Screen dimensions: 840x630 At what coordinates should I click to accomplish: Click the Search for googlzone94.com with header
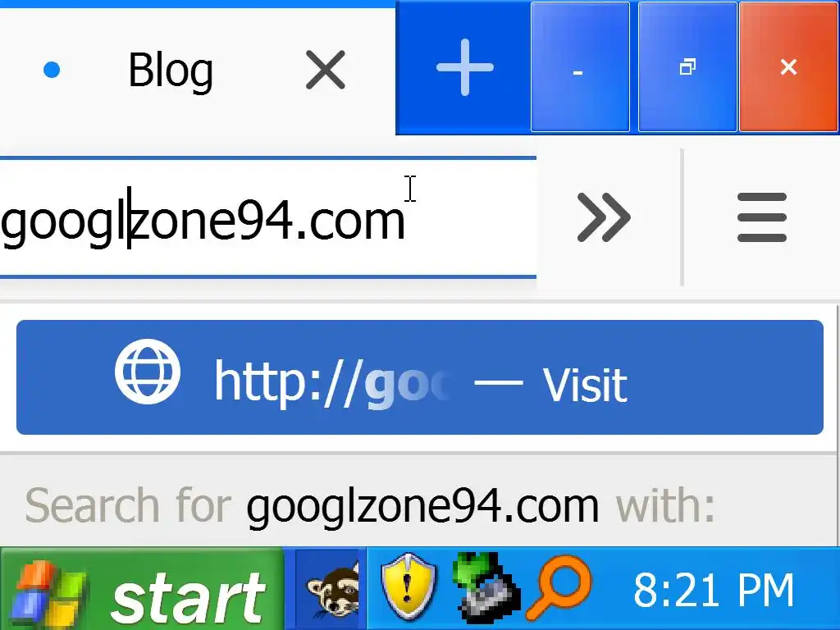point(370,504)
